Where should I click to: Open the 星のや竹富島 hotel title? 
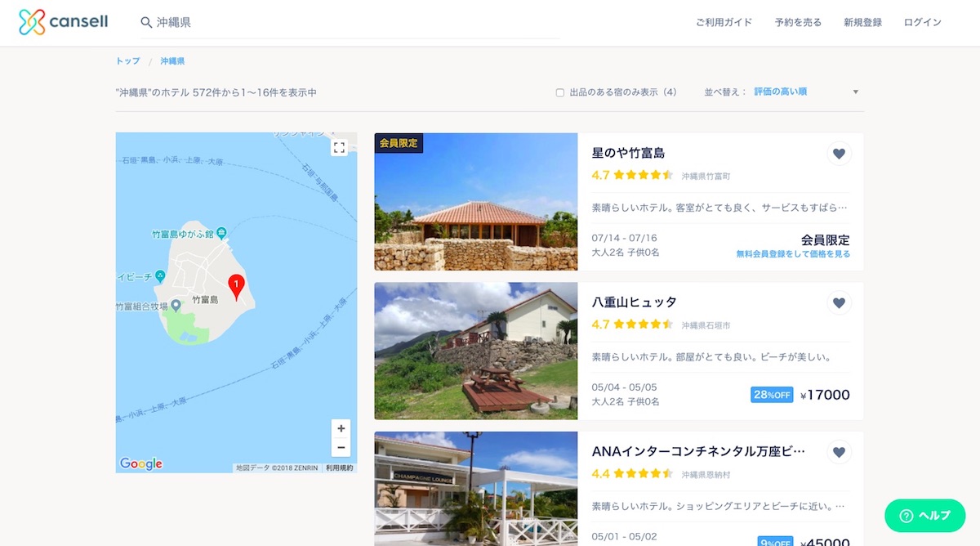click(628, 153)
